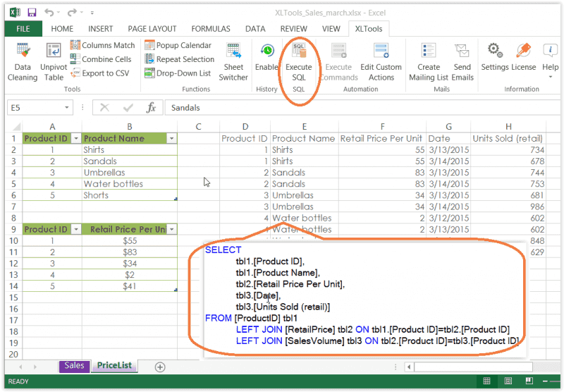
Task: Open the FILE tab
Action: click(x=23, y=29)
